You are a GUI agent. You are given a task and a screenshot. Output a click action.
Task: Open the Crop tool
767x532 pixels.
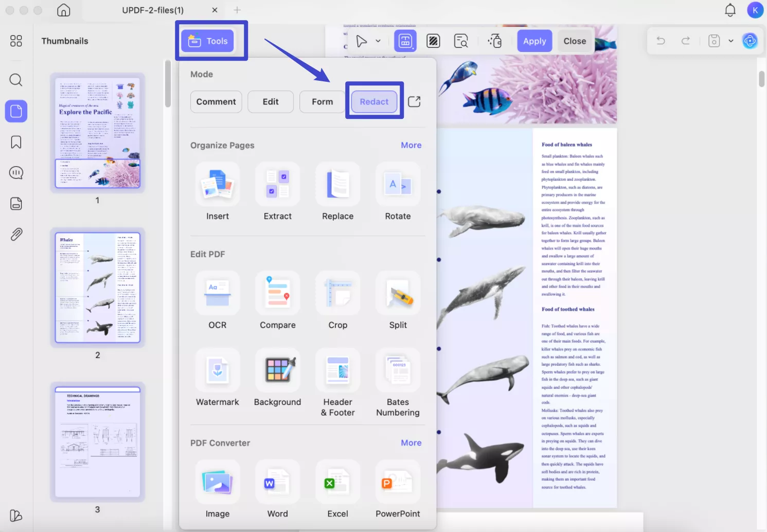(x=338, y=301)
